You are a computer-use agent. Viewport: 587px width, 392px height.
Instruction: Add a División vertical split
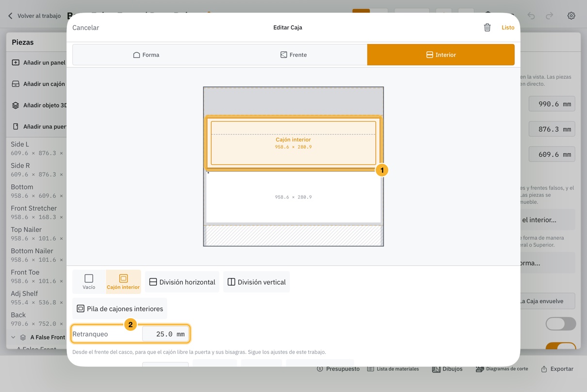(x=257, y=282)
